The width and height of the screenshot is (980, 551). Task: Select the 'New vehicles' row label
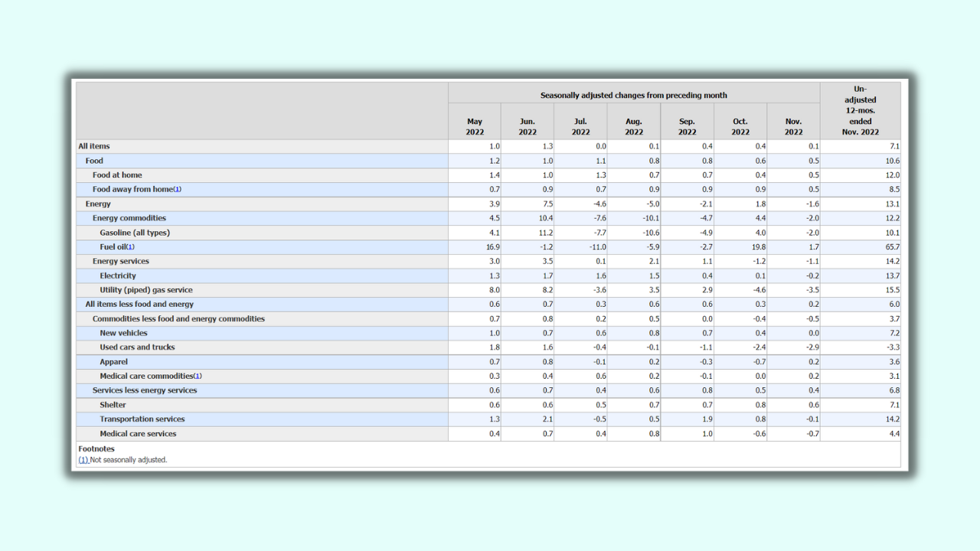[x=123, y=333]
